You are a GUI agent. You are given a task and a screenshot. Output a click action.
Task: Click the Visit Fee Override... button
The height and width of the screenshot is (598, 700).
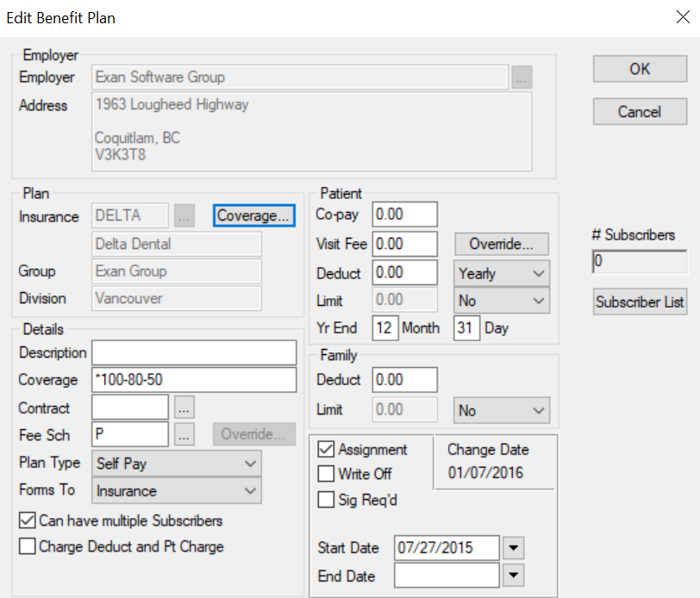502,245
